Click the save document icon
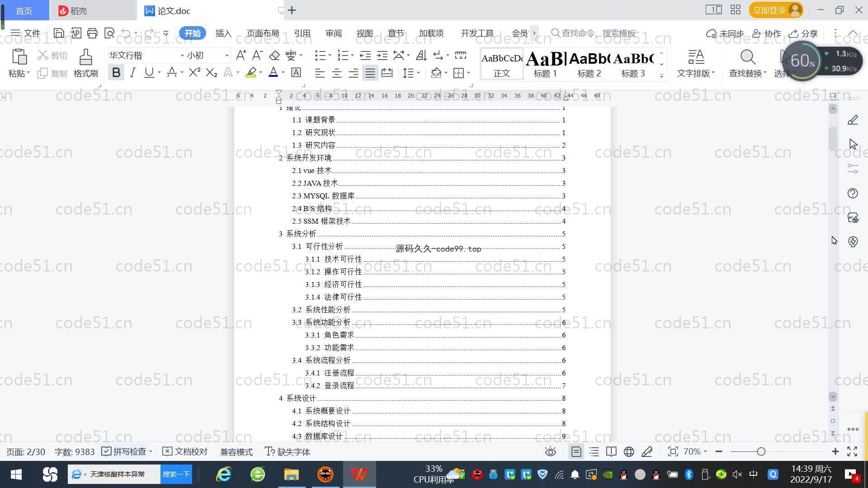 (x=59, y=33)
